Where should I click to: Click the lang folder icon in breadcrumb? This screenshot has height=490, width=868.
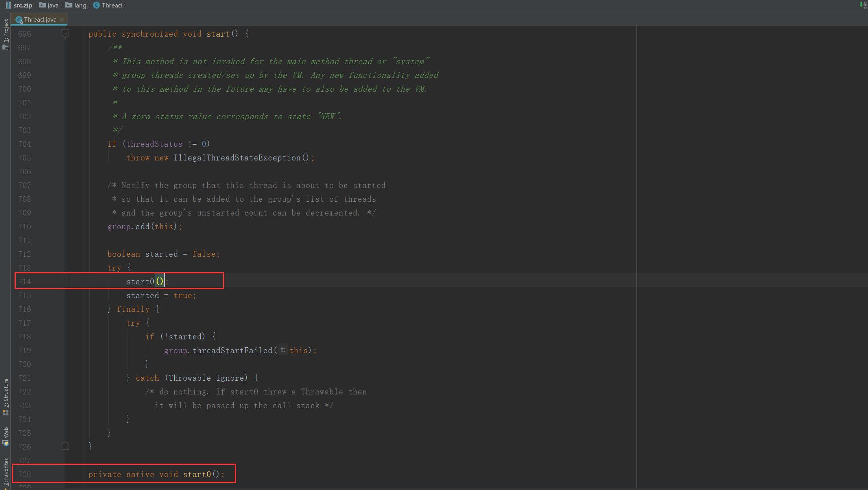click(x=69, y=5)
